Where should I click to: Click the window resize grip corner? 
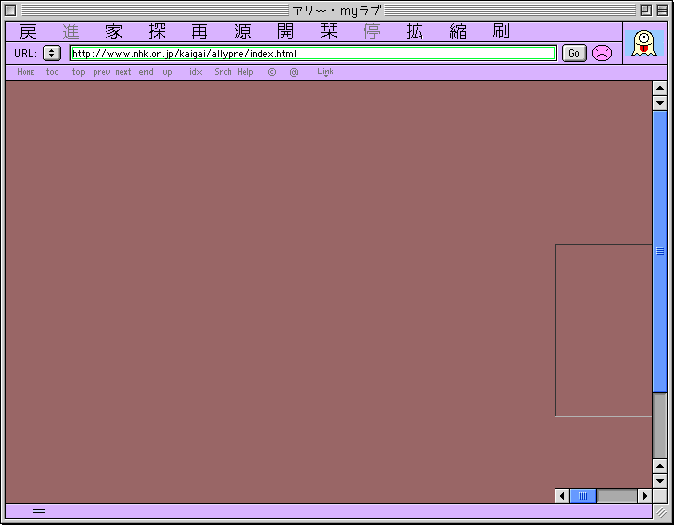pyautogui.click(x=661, y=512)
